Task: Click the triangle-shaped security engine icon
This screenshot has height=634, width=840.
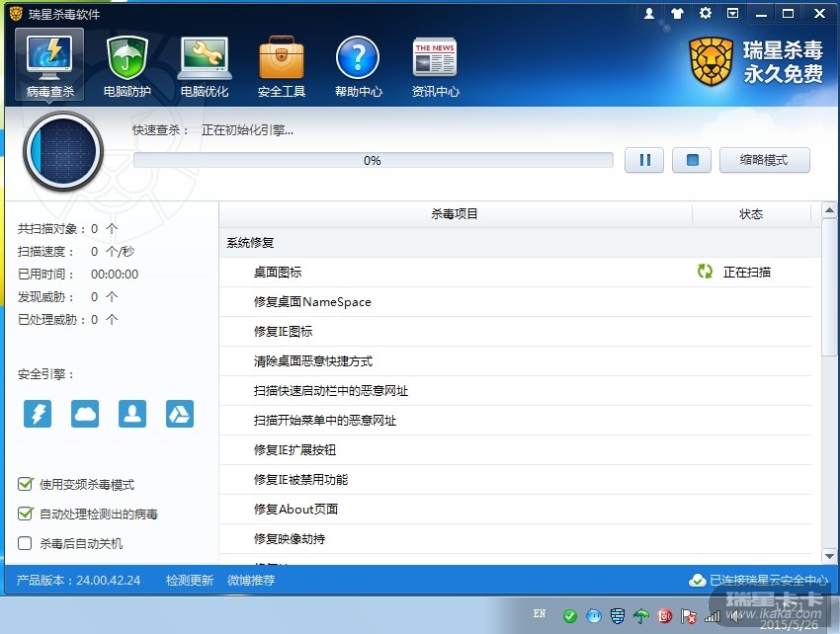Action: pos(180,414)
